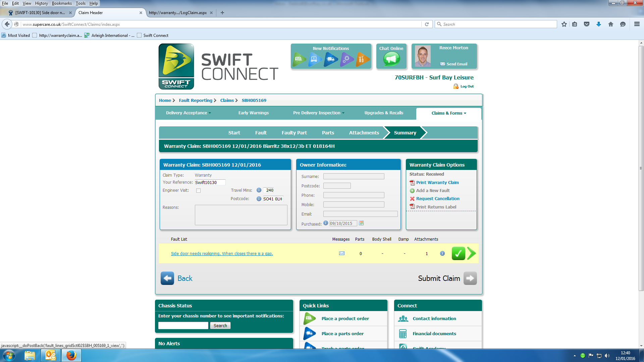This screenshot has height=362, width=644.
Task: Click the green checkmark icon on the fault line
Action: [x=458, y=253]
